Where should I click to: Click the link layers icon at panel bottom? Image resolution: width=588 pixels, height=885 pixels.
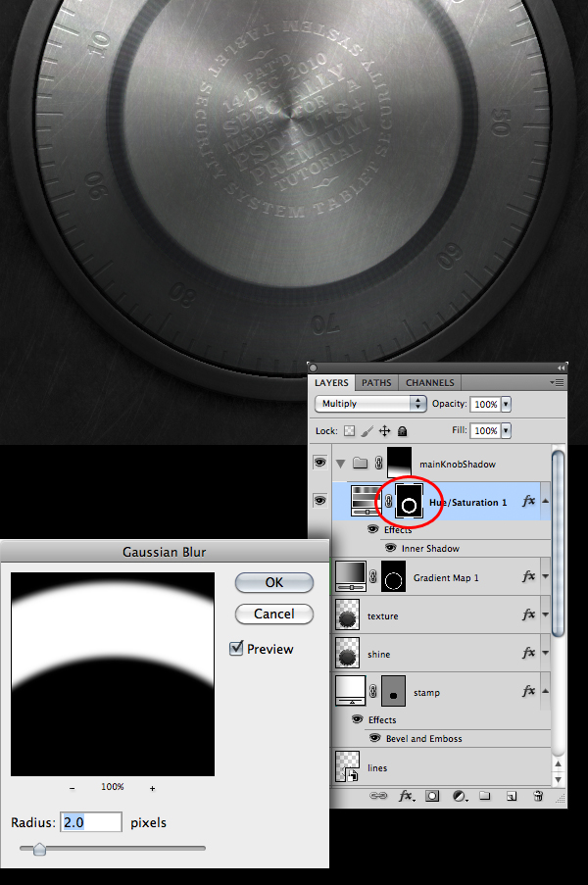pos(378,796)
